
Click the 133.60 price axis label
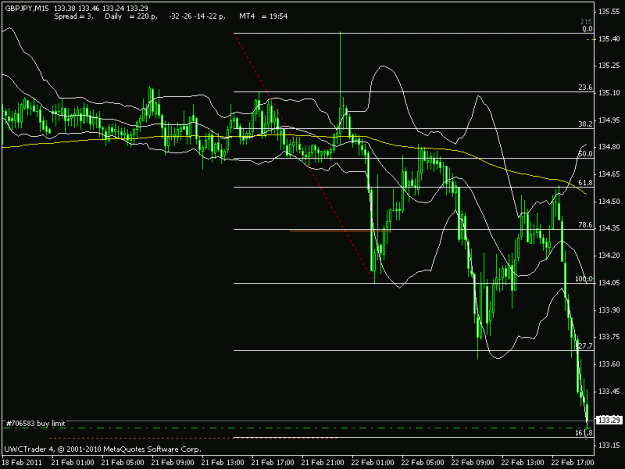click(x=609, y=364)
